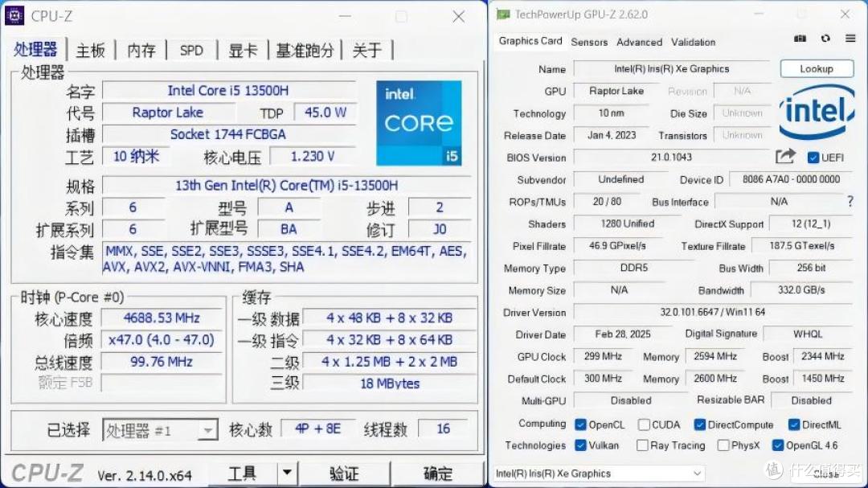Switch to the SPD tab

pyautogui.click(x=191, y=51)
